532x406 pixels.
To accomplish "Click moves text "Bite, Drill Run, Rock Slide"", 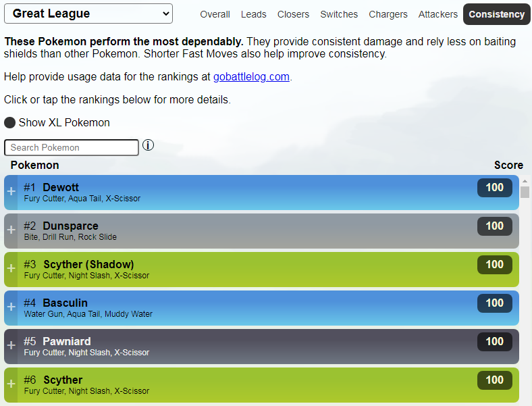I will (x=70, y=237).
